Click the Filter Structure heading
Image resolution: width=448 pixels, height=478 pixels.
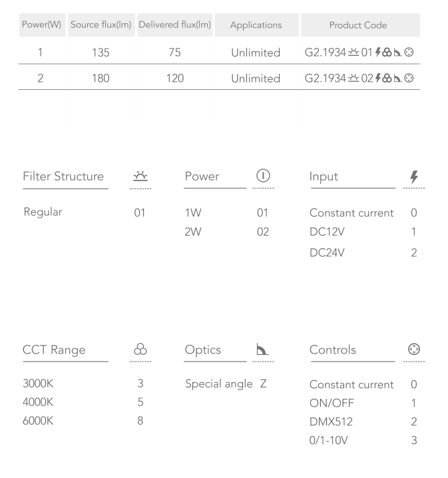point(63,176)
